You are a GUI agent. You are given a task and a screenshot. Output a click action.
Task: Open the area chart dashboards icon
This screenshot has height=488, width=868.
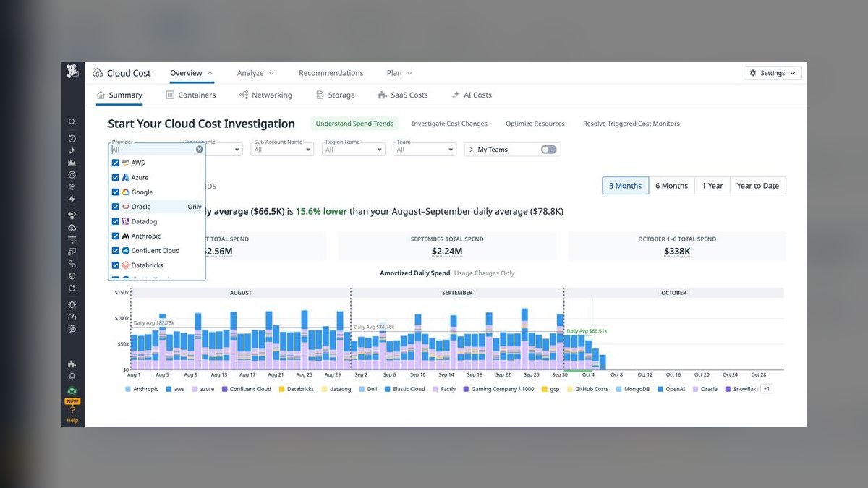click(x=72, y=163)
